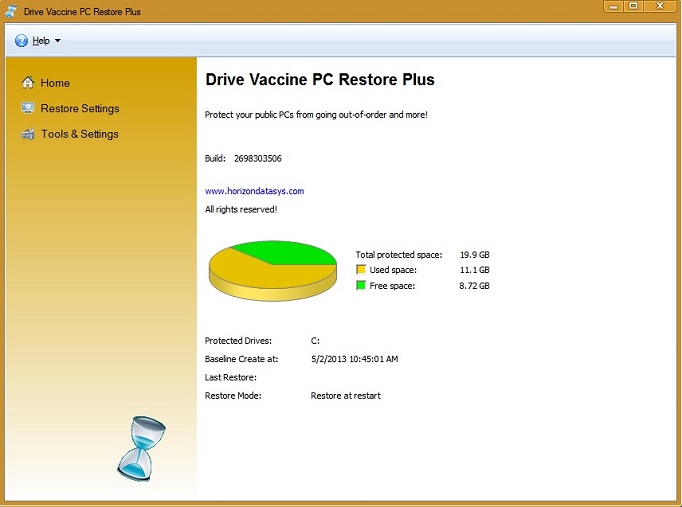
Task: Visit the www.horizondatasys.com link
Action: coord(254,191)
